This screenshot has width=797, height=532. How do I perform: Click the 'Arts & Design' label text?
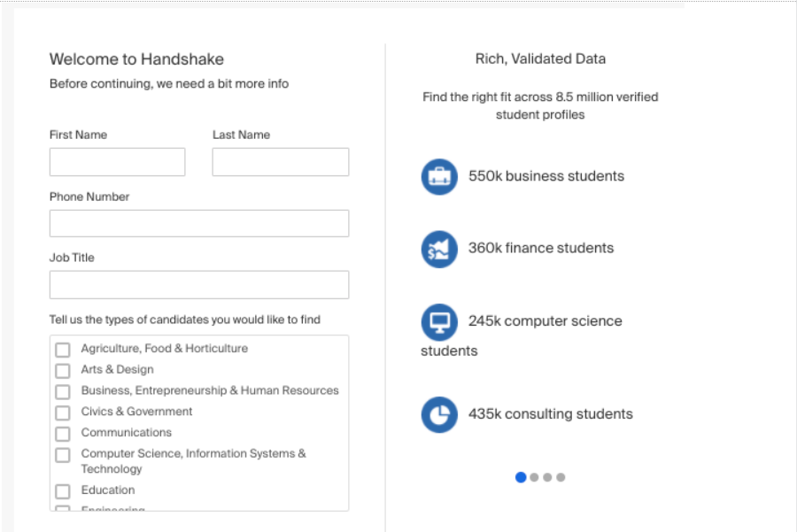(x=118, y=369)
